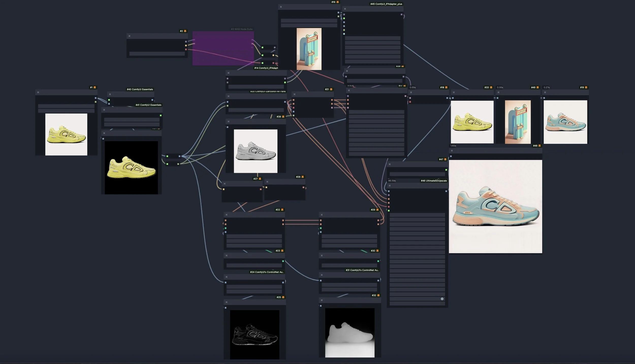Click the fox badge icon on node #30

[377, 251]
